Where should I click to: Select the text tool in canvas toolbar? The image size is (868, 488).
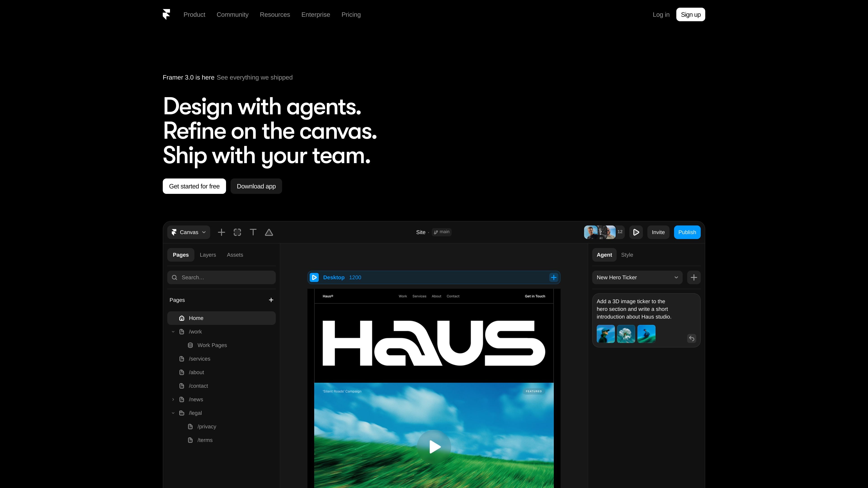coord(253,232)
